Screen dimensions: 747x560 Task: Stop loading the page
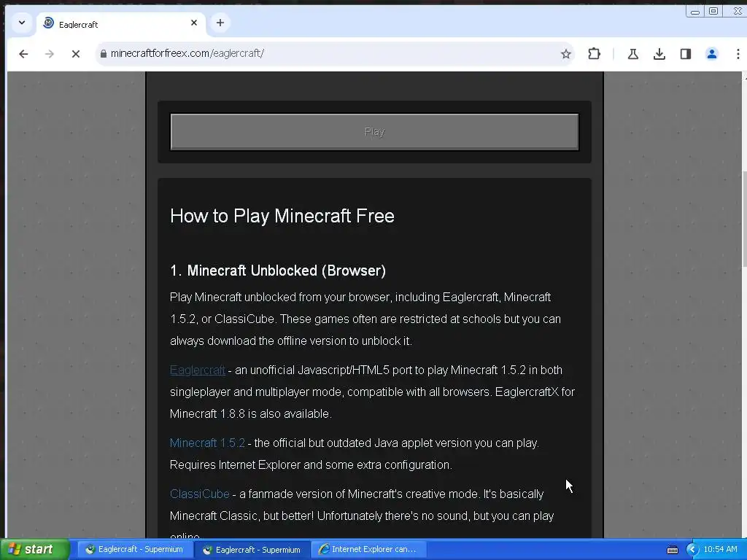pyautogui.click(x=76, y=54)
